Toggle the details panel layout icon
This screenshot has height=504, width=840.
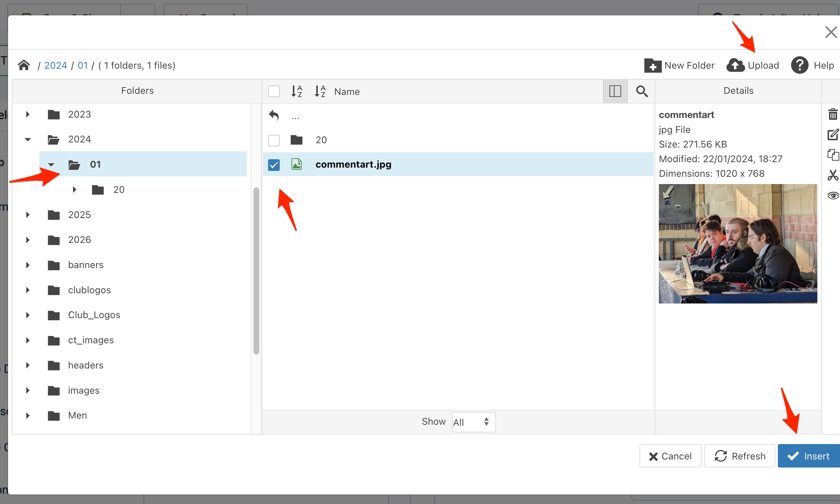point(615,91)
